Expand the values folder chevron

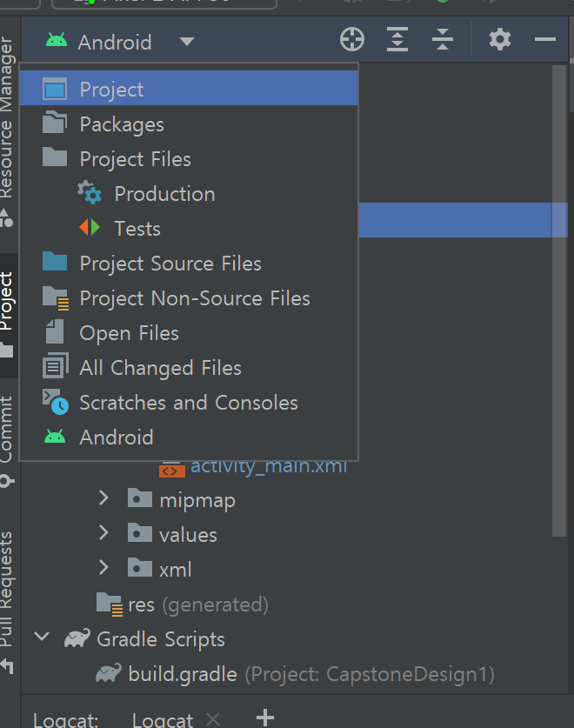pyautogui.click(x=103, y=532)
